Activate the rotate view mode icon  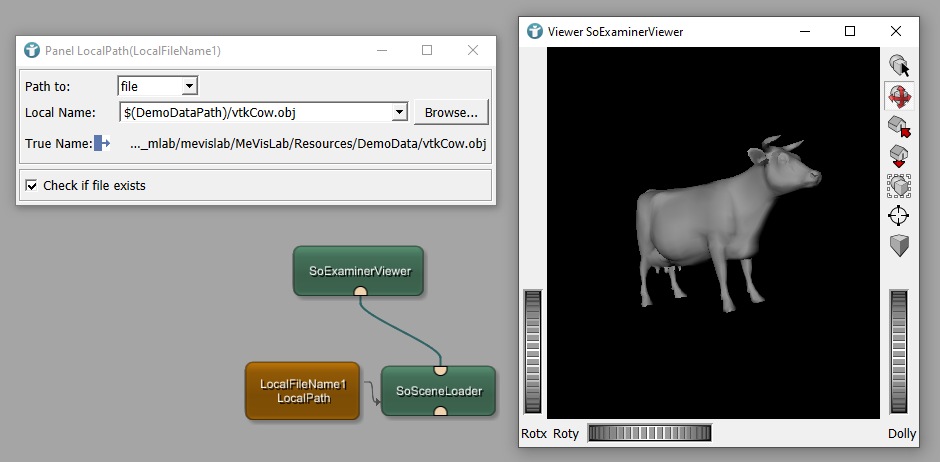tap(899, 97)
